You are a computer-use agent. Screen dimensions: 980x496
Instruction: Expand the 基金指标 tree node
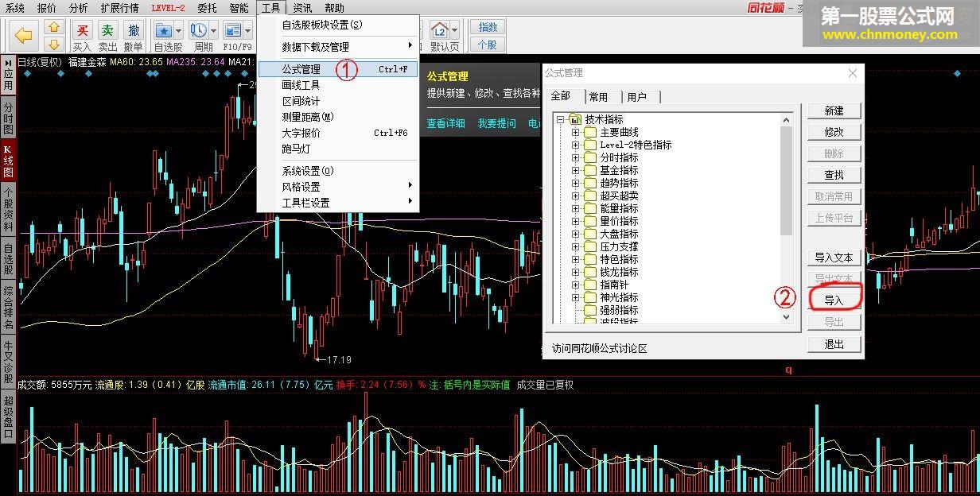(x=576, y=170)
